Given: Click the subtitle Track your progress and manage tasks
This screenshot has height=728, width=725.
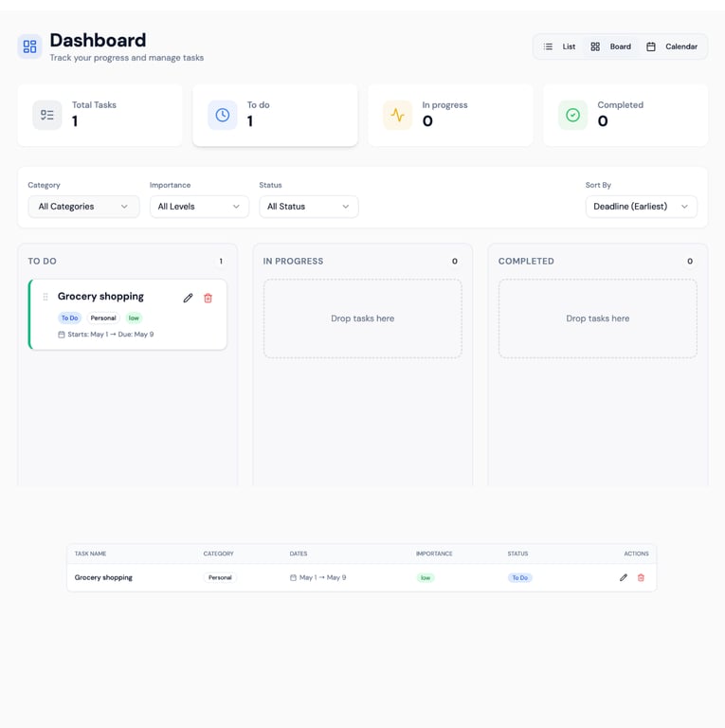Looking at the screenshot, I should [x=127, y=58].
